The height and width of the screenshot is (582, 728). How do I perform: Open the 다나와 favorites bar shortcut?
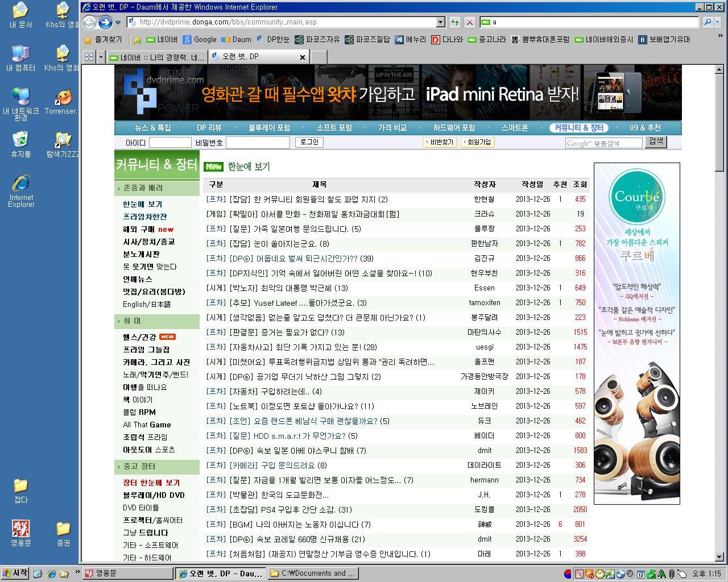(x=447, y=40)
